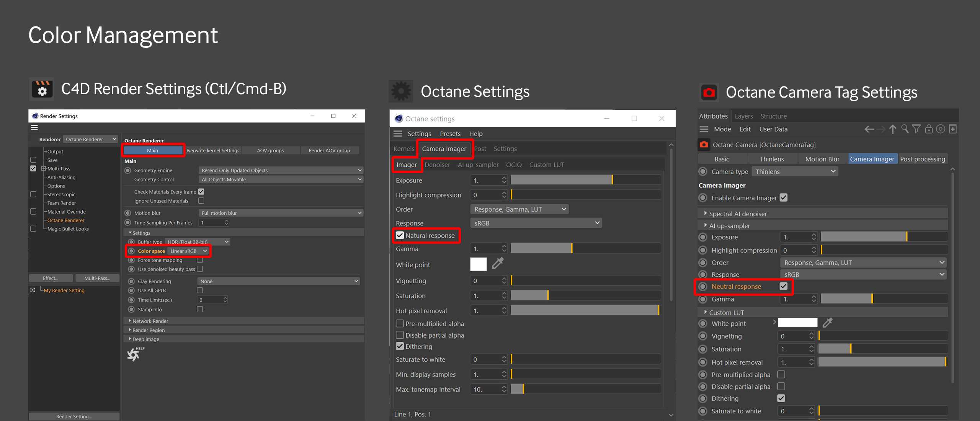Image resolution: width=980 pixels, height=421 pixels.
Task: Click the Render Setting... button
Action: 74,416
